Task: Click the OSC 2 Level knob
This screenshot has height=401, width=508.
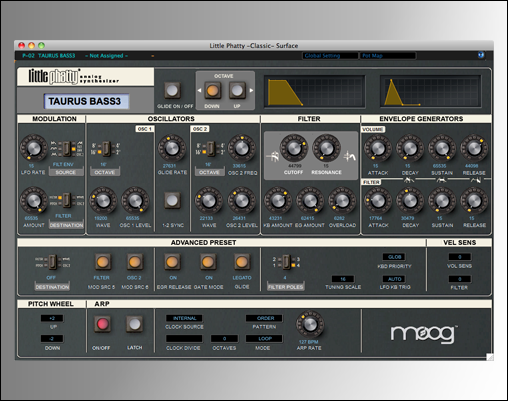Action: coord(242,200)
